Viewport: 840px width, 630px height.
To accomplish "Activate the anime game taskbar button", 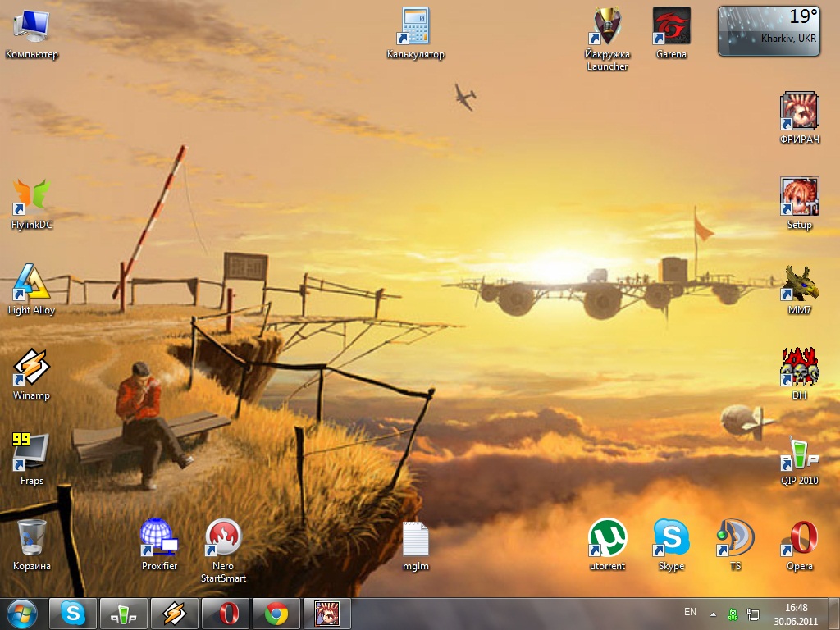I will pos(327,614).
